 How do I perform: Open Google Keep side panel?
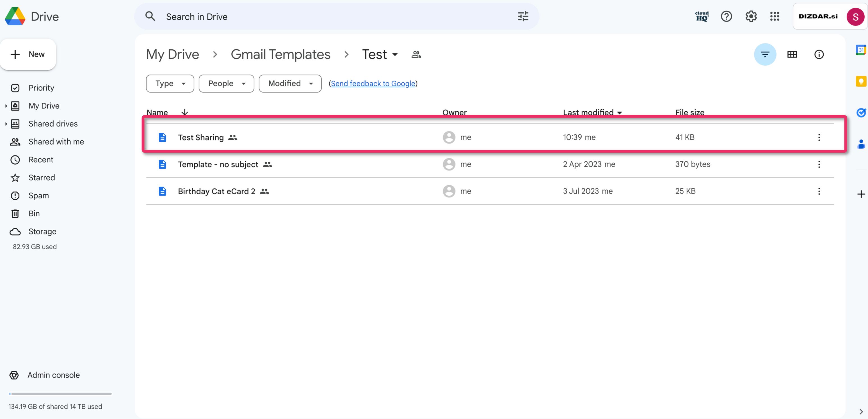861,81
